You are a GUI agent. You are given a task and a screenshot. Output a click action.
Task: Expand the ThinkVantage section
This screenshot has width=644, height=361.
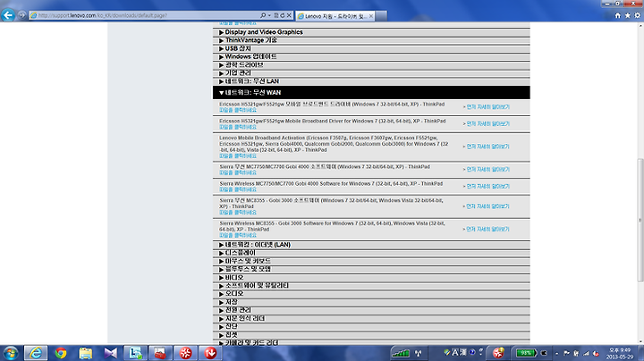point(371,40)
